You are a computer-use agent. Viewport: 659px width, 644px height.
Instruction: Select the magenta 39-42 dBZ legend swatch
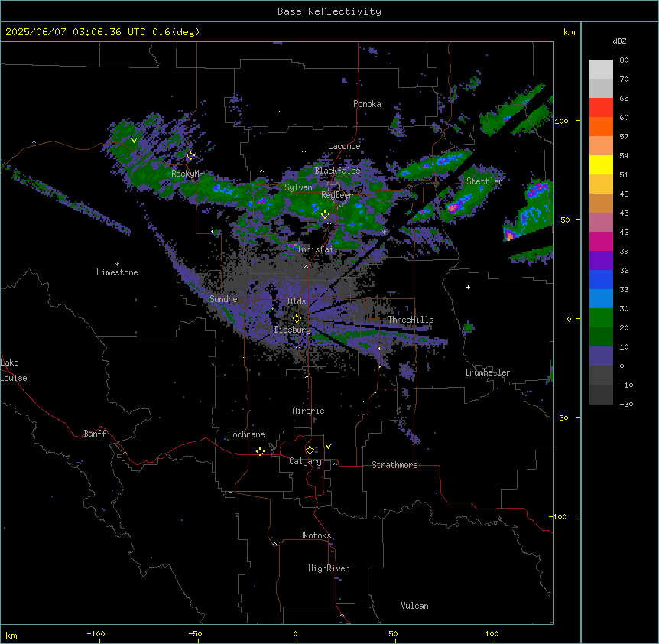click(601, 241)
